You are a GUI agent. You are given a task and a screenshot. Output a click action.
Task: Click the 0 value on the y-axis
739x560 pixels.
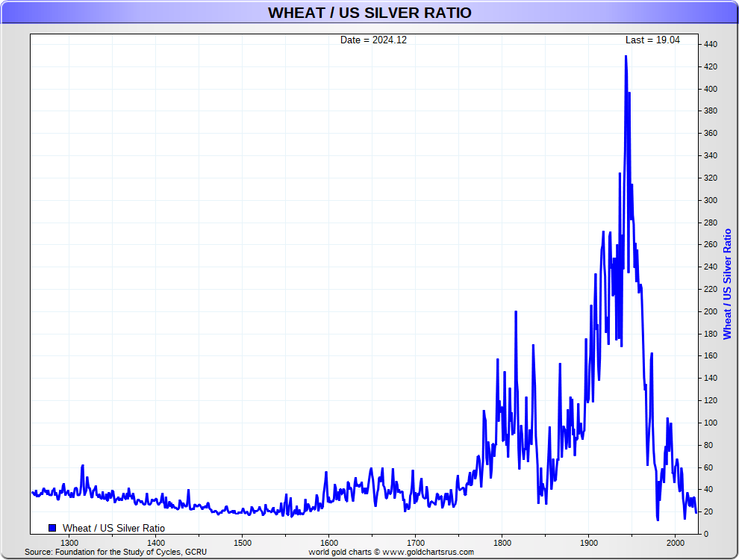[706, 534]
